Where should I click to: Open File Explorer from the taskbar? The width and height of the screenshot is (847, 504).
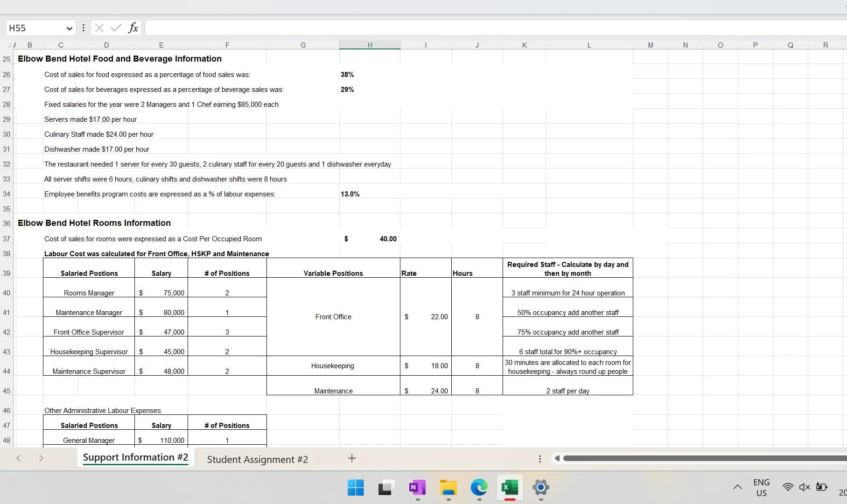(x=448, y=488)
